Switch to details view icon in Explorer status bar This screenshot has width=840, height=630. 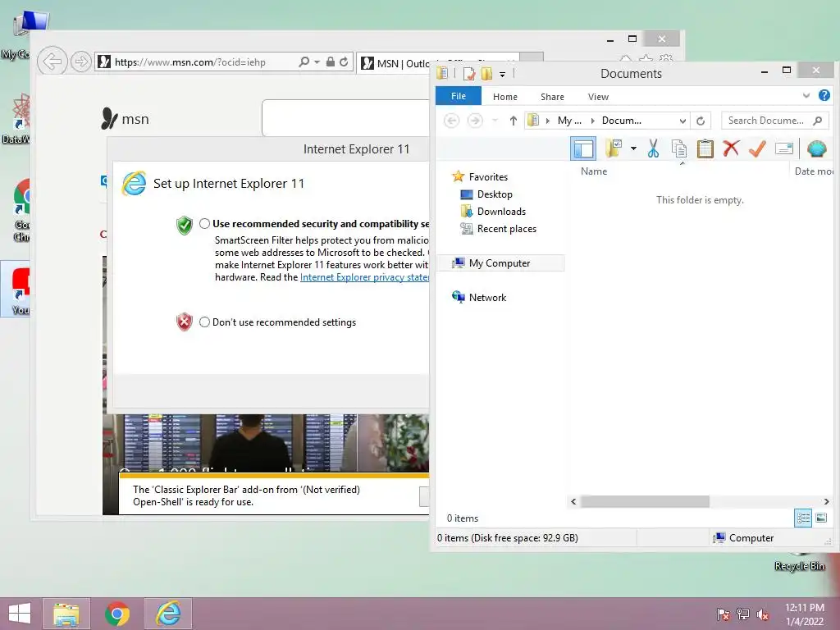coord(802,518)
